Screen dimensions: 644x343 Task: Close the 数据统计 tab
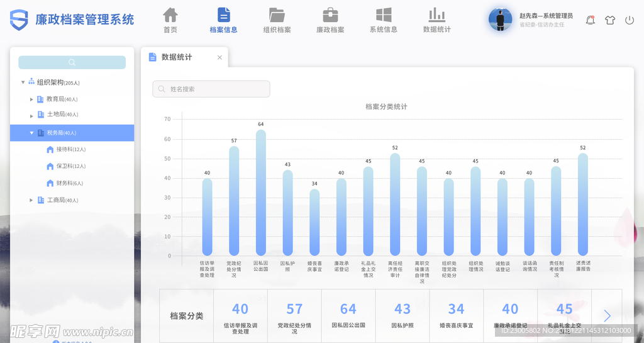coord(219,57)
